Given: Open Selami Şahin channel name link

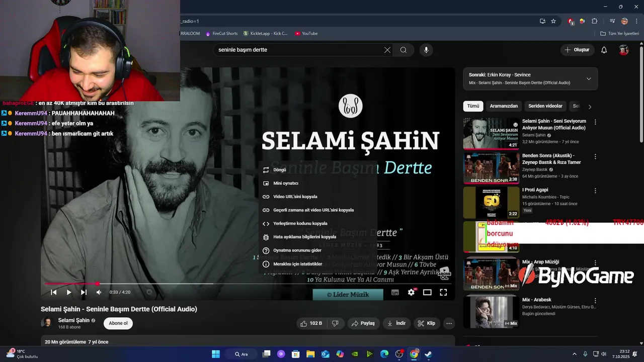Looking at the screenshot, I should (73, 320).
